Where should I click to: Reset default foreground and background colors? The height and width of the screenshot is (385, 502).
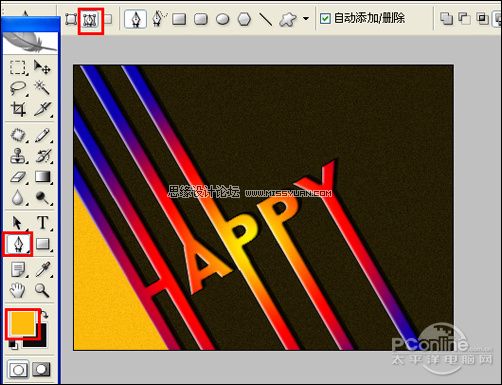point(13,345)
